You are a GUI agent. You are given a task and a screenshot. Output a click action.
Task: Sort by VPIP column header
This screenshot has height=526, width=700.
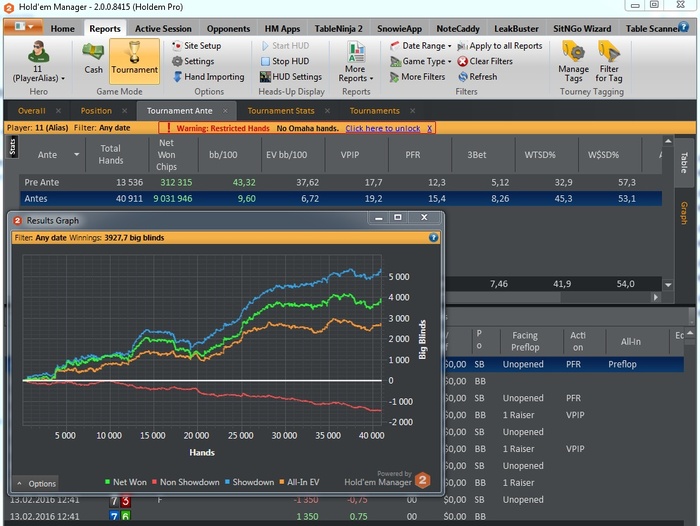[x=350, y=154]
